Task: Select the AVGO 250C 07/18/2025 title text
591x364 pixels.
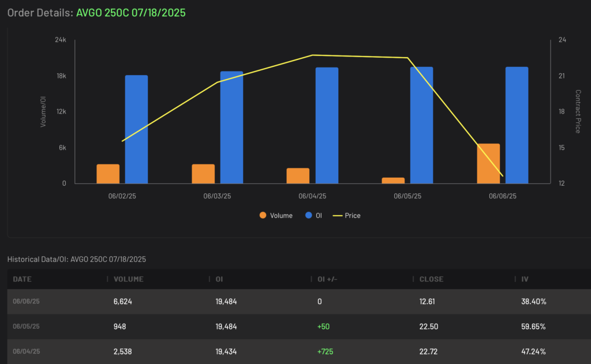Action: tap(131, 13)
